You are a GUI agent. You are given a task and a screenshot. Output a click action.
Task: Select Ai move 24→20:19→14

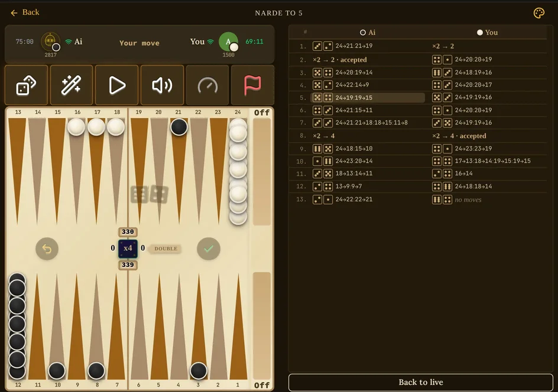click(x=353, y=73)
